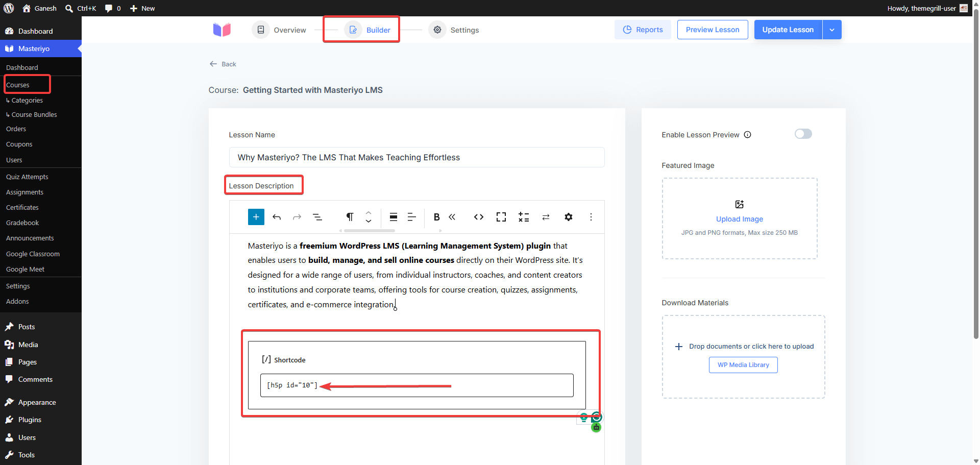Switch to the Overview tab

coord(280,30)
